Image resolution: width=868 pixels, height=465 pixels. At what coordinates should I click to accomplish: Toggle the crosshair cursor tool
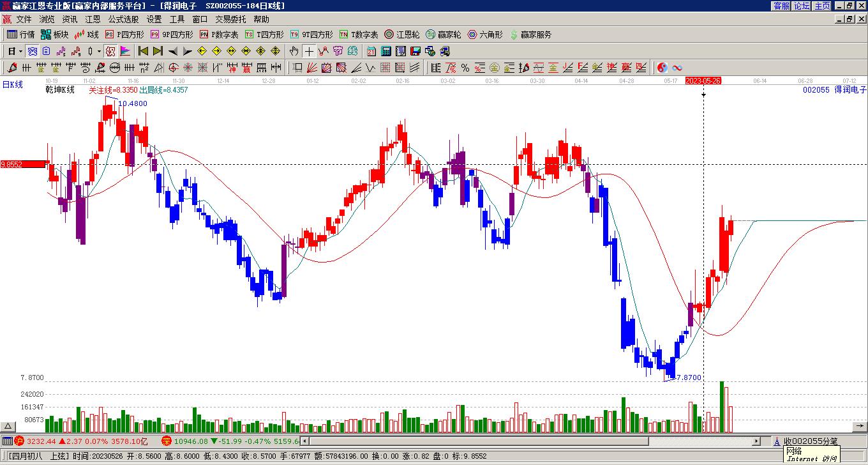point(309,51)
